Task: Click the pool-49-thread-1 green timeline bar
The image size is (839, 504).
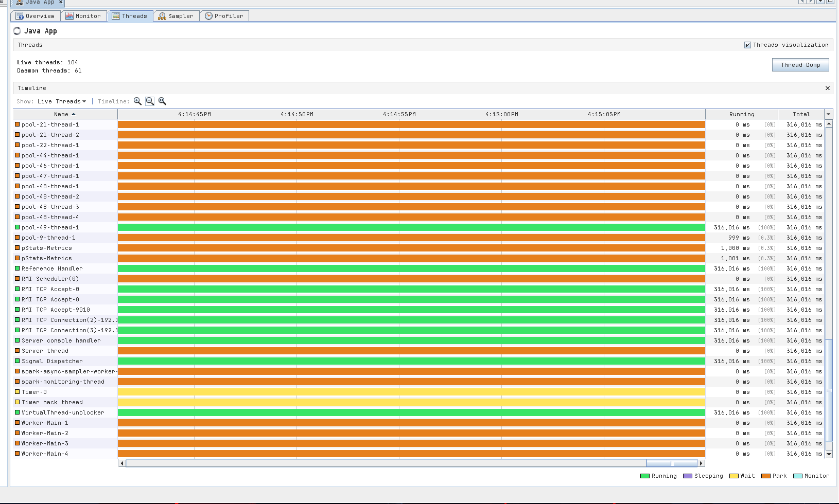Action: pyautogui.click(x=411, y=227)
